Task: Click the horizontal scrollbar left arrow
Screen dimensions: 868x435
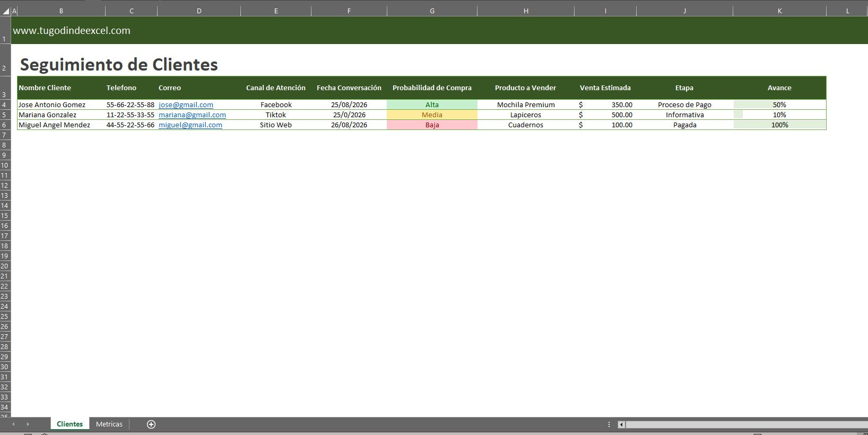Action: point(621,424)
